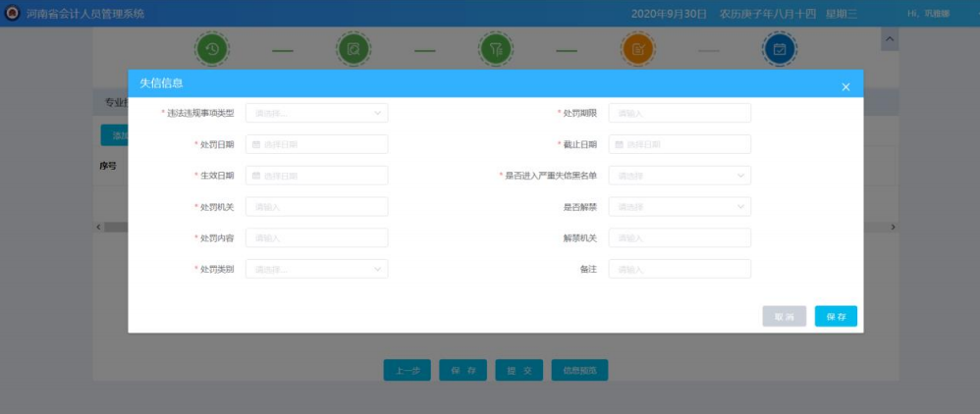
Task: Click the 上一步 button at bottom
Action: (407, 371)
